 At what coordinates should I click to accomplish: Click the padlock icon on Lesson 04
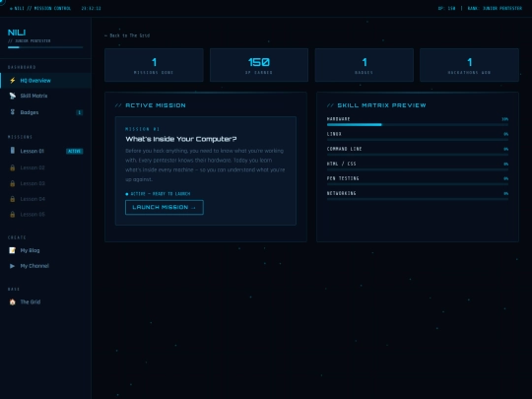[x=13, y=199]
